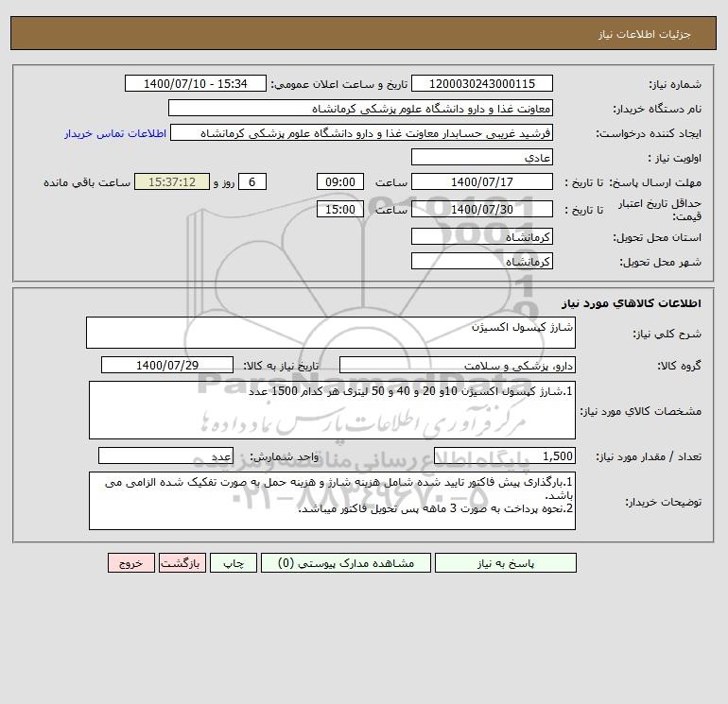728x704 pixels.
Task: Click the ایجاد کننده درخواست field
Action: [362, 132]
